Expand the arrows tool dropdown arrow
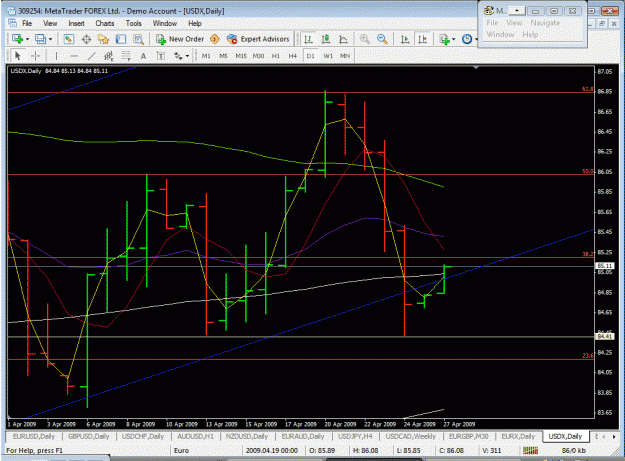 187,56
